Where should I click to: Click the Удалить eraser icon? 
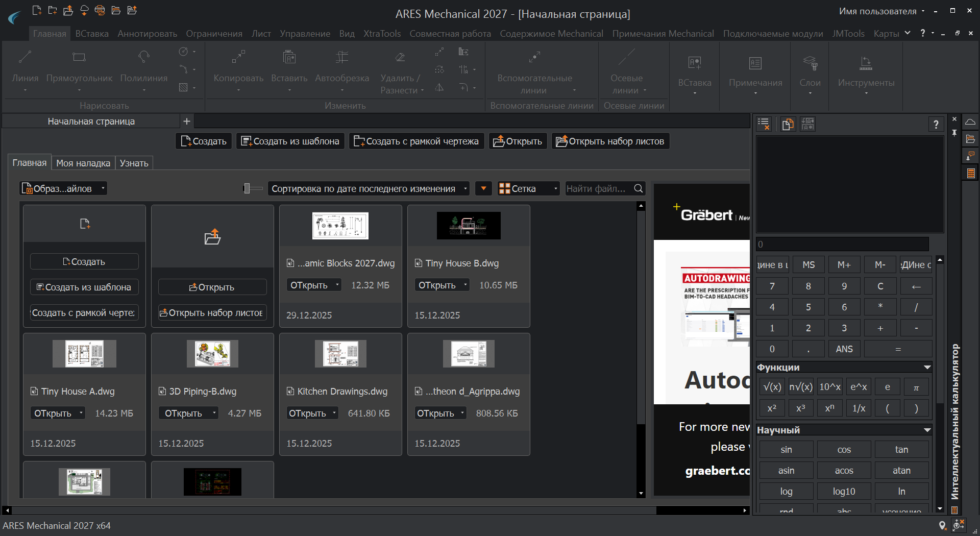pos(400,57)
